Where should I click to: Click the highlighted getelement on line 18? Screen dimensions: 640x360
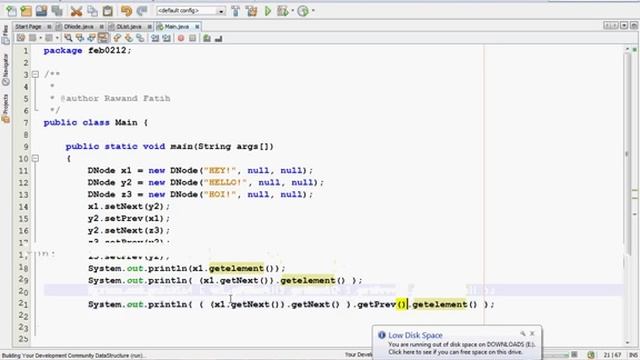pos(236,268)
